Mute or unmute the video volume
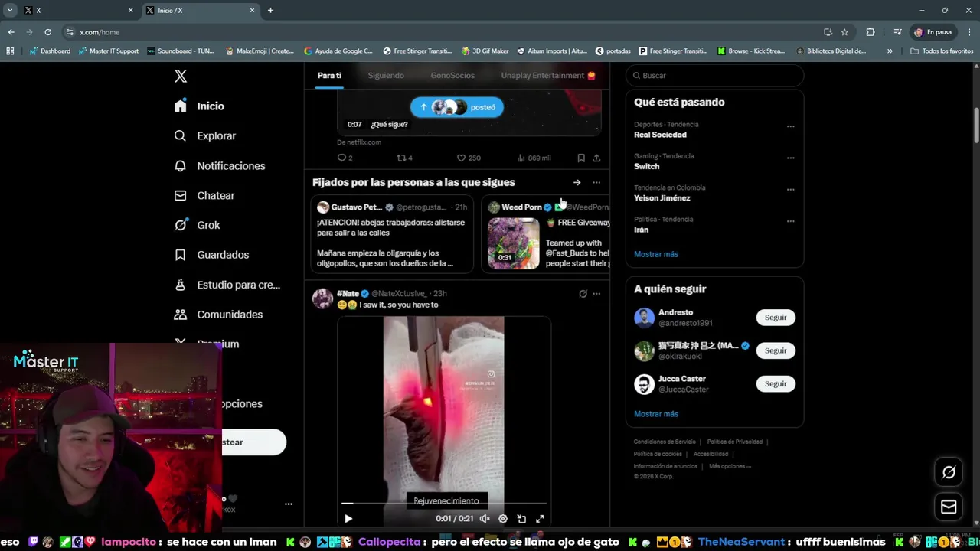The image size is (980, 551). [485, 518]
